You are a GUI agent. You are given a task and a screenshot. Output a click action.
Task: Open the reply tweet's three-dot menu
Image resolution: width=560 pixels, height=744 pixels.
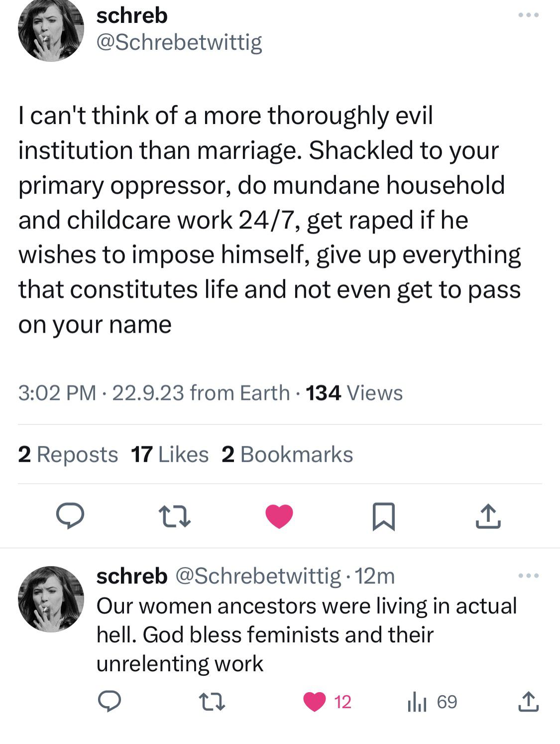point(528,576)
